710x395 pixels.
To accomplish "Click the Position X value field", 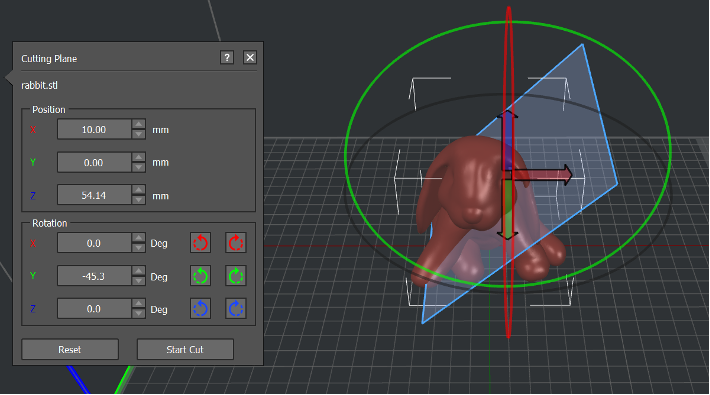I will click(94, 130).
